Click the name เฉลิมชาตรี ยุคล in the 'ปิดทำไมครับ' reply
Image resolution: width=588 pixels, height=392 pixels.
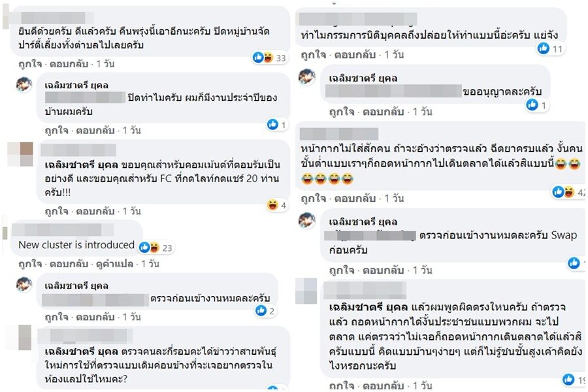click(x=76, y=86)
